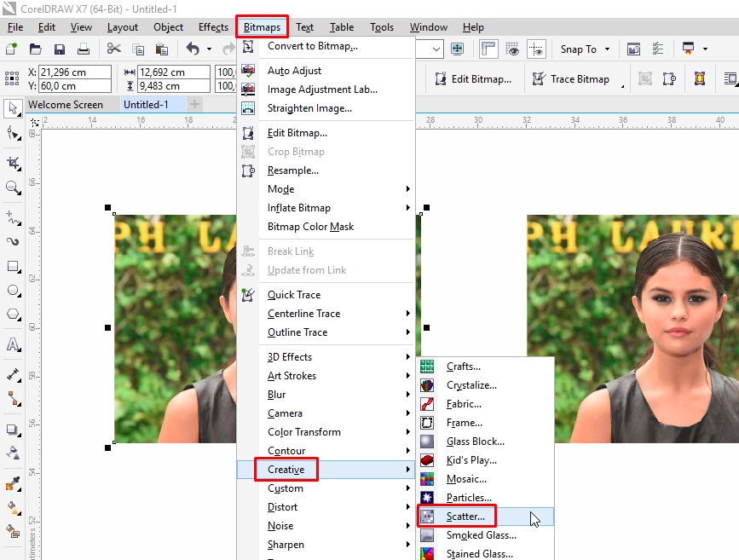
Task: Select the Pick tool
Action: [x=11, y=109]
